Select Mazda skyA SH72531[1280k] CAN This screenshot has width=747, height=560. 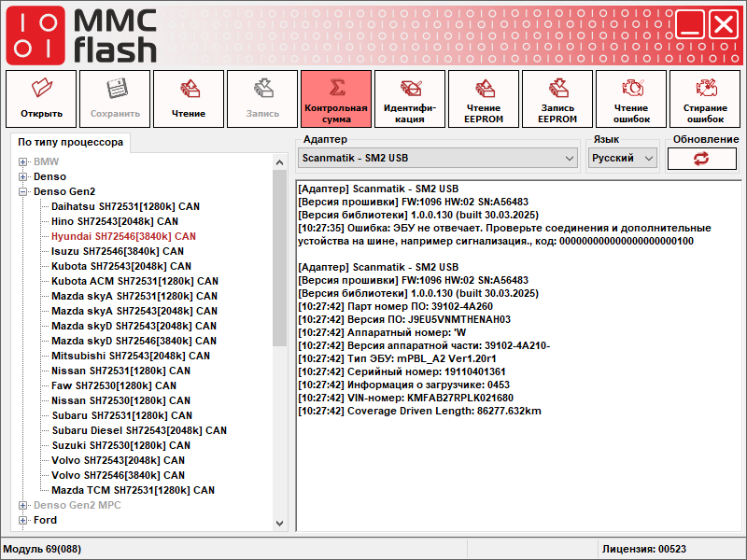point(134,296)
